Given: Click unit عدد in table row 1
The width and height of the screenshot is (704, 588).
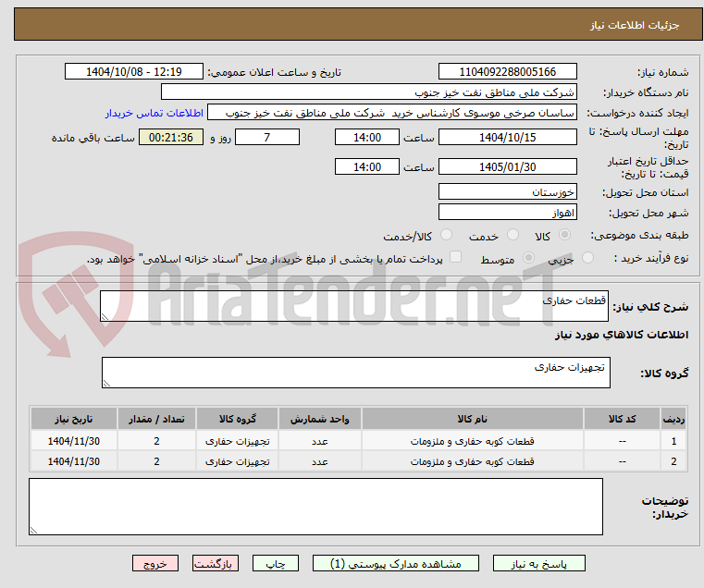Looking at the screenshot, I should tap(320, 442).
